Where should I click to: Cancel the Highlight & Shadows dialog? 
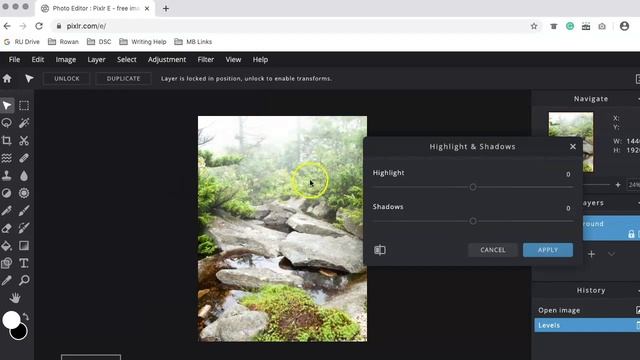pyautogui.click(x=493, y=250)
